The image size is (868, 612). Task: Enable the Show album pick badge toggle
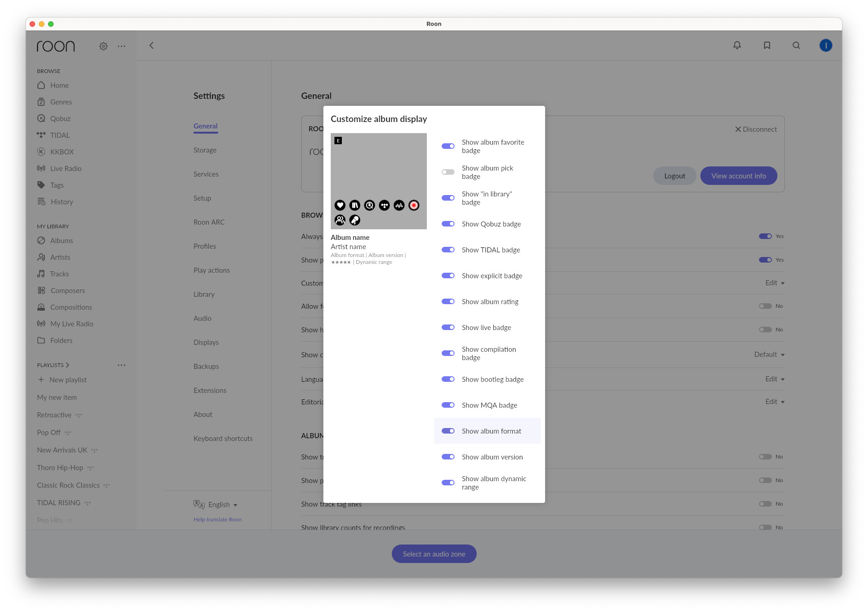[x=448, y=172]
